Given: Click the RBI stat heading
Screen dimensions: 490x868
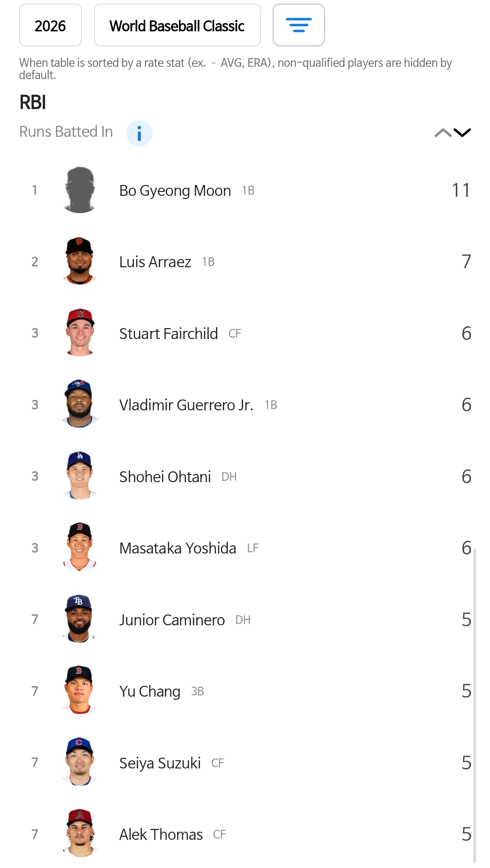Looking at the screenshot, I should [33, 102].
